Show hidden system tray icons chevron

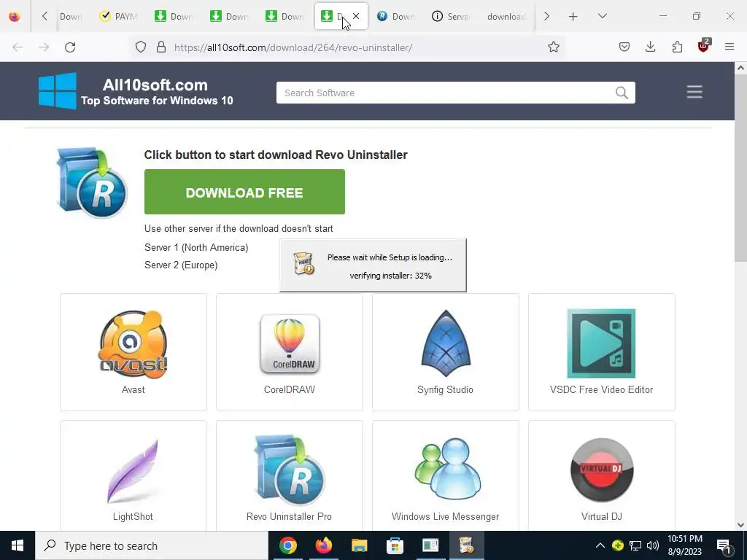[600, 545]
